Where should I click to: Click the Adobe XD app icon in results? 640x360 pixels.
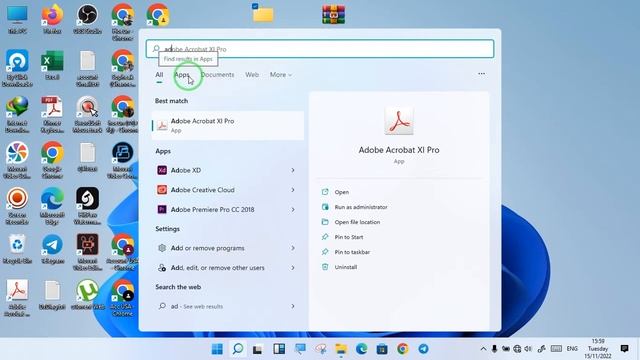(162, 170)
